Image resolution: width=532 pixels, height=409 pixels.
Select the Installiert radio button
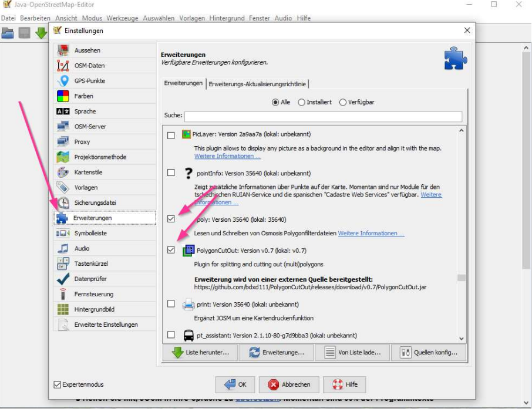click(x=302, y=102)
